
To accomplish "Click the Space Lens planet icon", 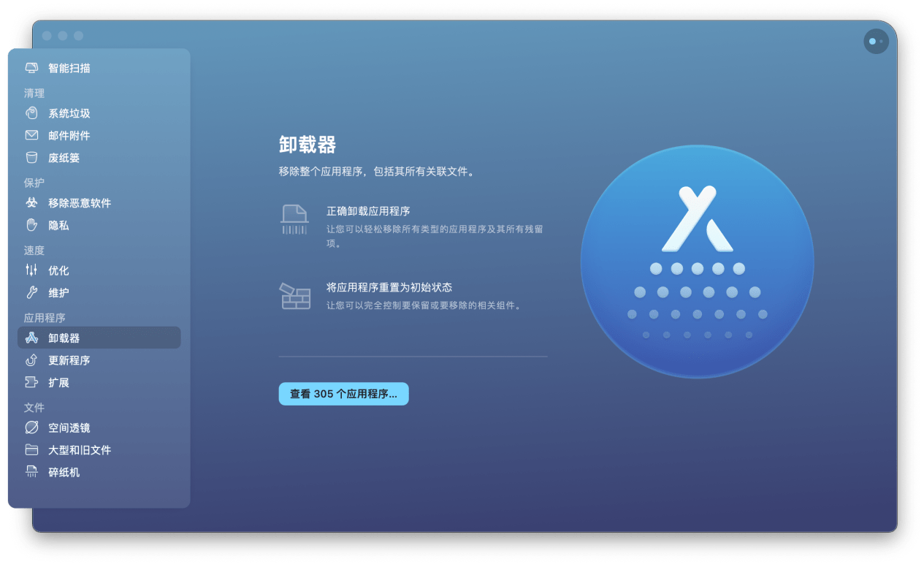I will point(31,427).
